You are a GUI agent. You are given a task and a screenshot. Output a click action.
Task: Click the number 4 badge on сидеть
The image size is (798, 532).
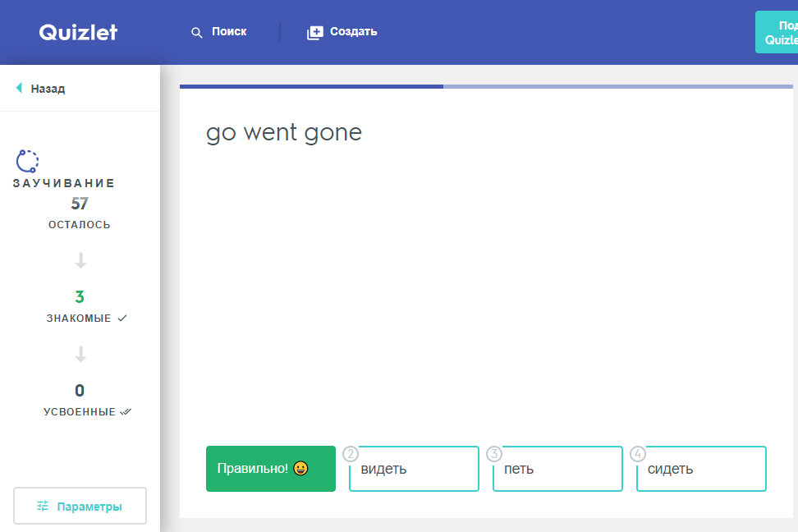638,454
